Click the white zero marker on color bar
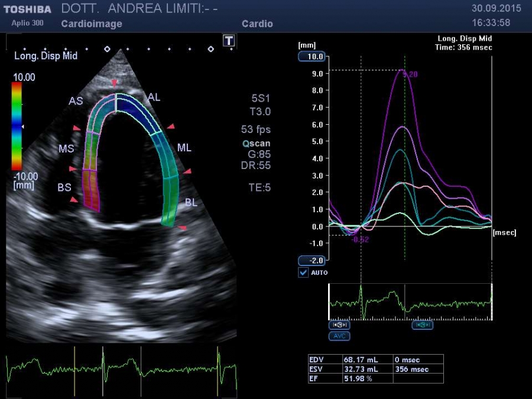This screenshot has height=399, width=532. (22, 126)
